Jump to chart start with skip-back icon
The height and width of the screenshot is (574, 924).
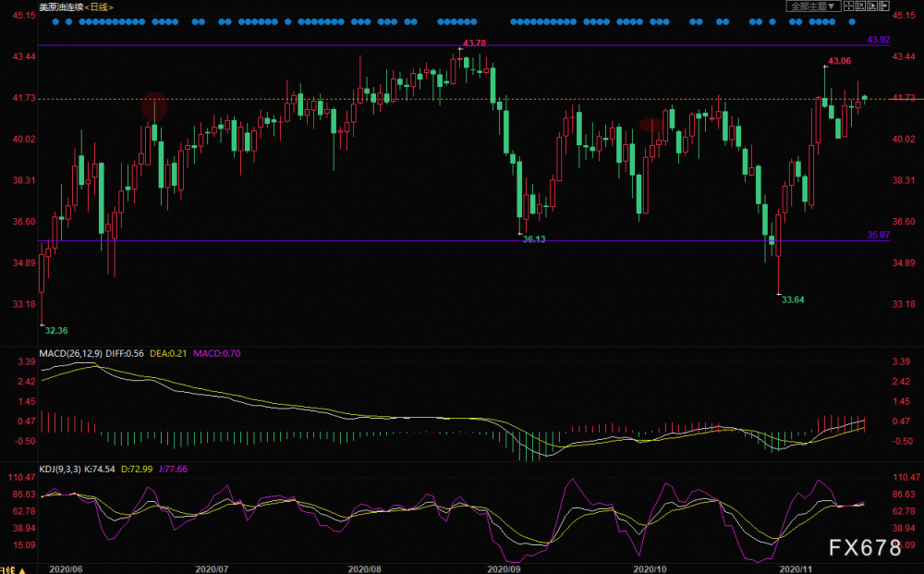coord(860,6)
